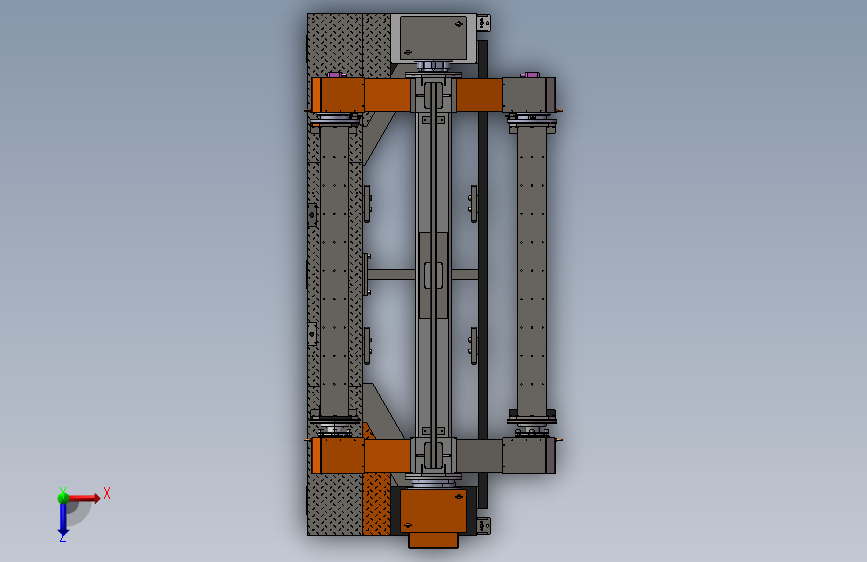Click the red X axis arrow of triad
The height and width of the screenshot is (562, 867).
point(83,498)
